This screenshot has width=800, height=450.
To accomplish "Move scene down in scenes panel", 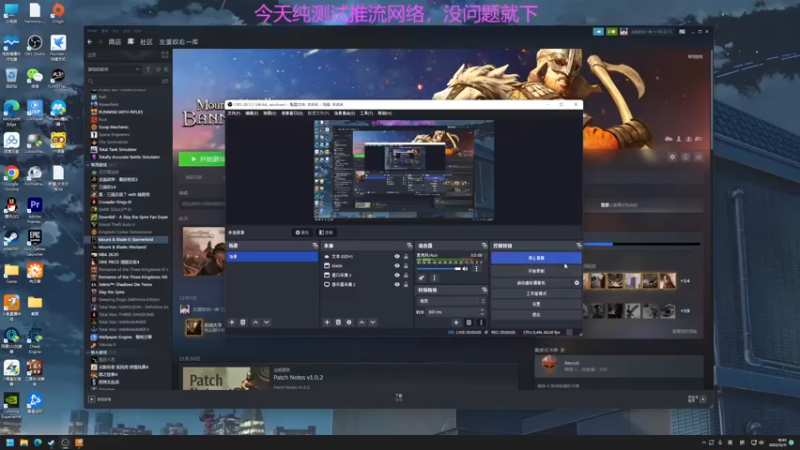I will [x=266, y=322].
